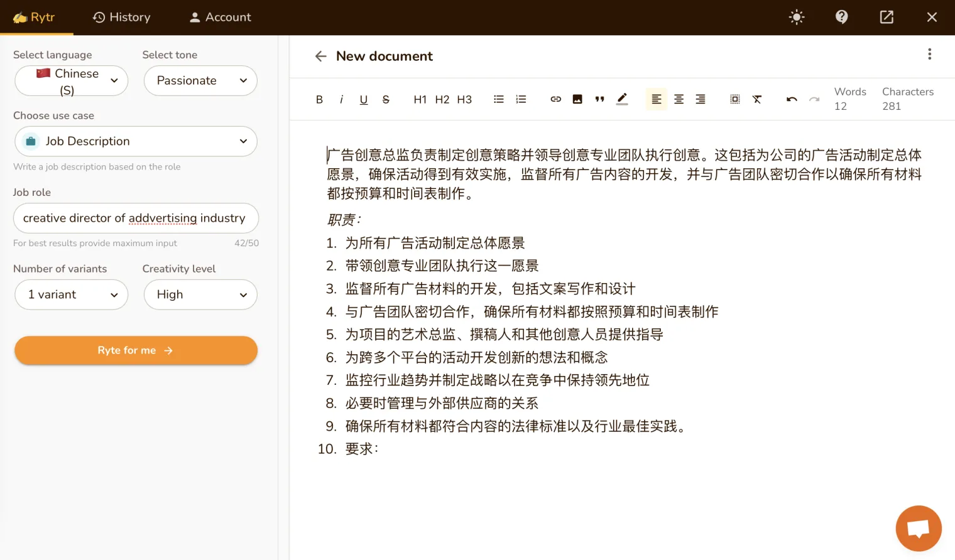Toggle underline formatting

click(364, 99)
